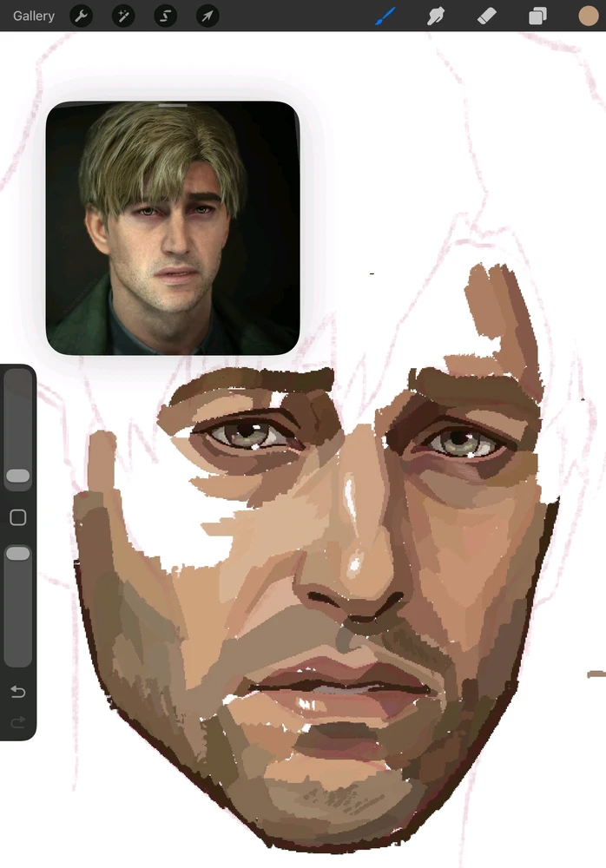
Task: Tap the square Modify button in sidebar
Action: pos(18,517)
